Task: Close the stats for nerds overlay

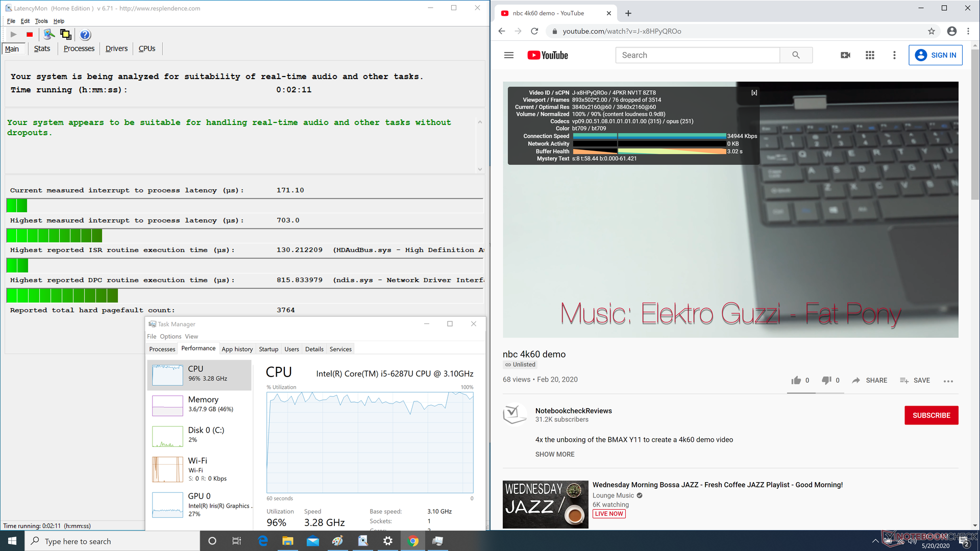Action: coord(754,93)
